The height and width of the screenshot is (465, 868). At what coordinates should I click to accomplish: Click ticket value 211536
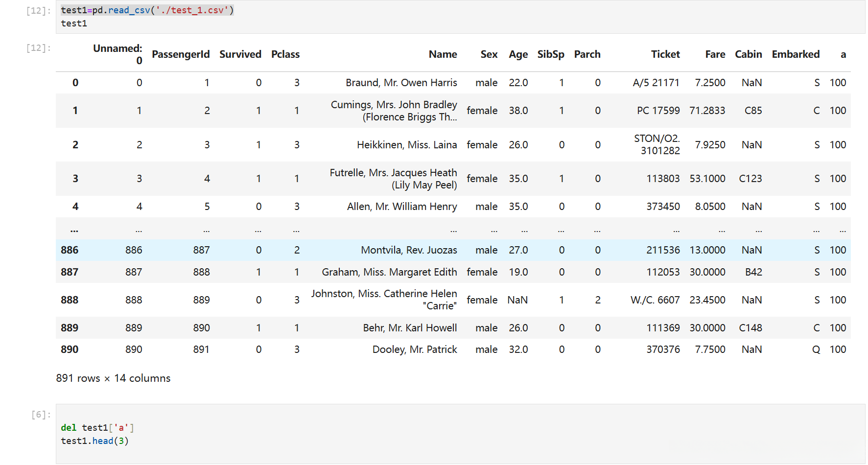click(663, 250)
